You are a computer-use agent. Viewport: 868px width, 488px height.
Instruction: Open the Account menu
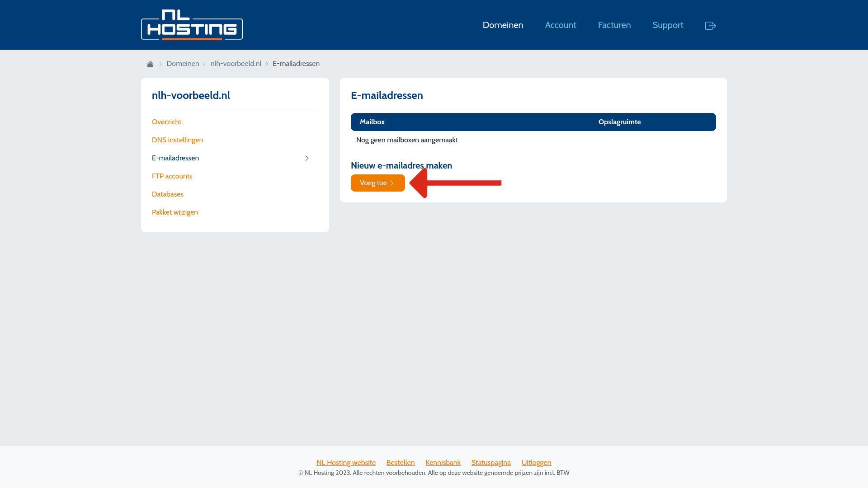point(561,25)
